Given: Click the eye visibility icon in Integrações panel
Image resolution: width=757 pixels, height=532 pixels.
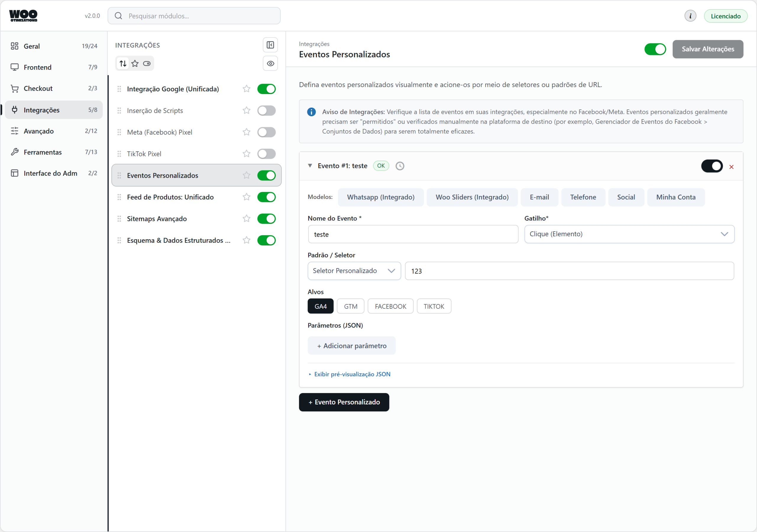Looking at the screenshot, I should coord(270,63).
